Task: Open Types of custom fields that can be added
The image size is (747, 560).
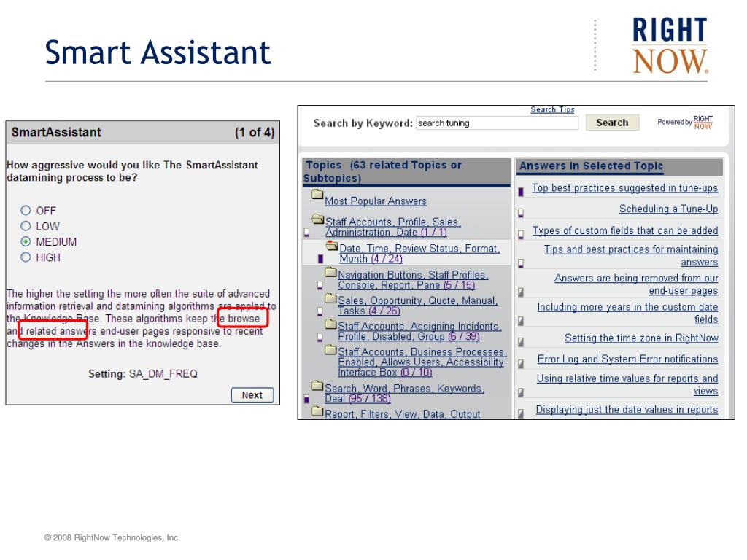Action: pyautogui.click(x=625, y=231)
